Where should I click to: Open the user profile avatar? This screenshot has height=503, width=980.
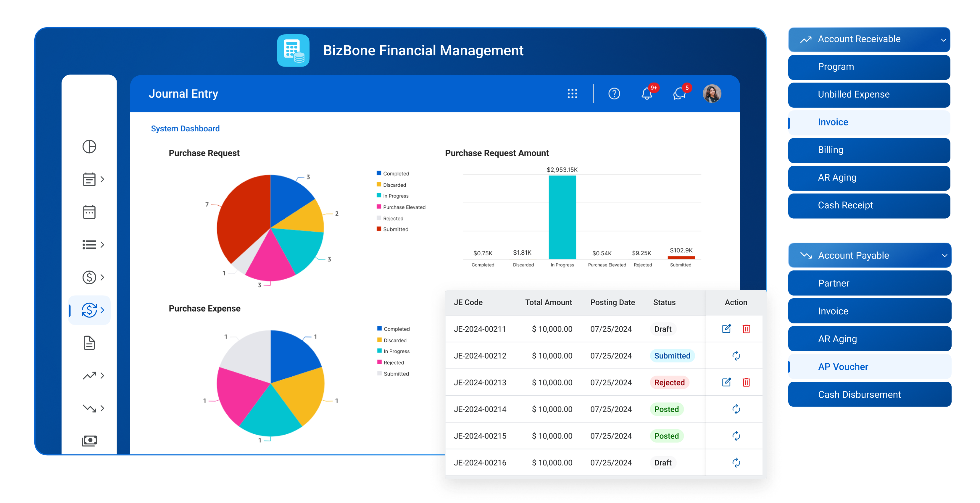[x=712, y=93]
